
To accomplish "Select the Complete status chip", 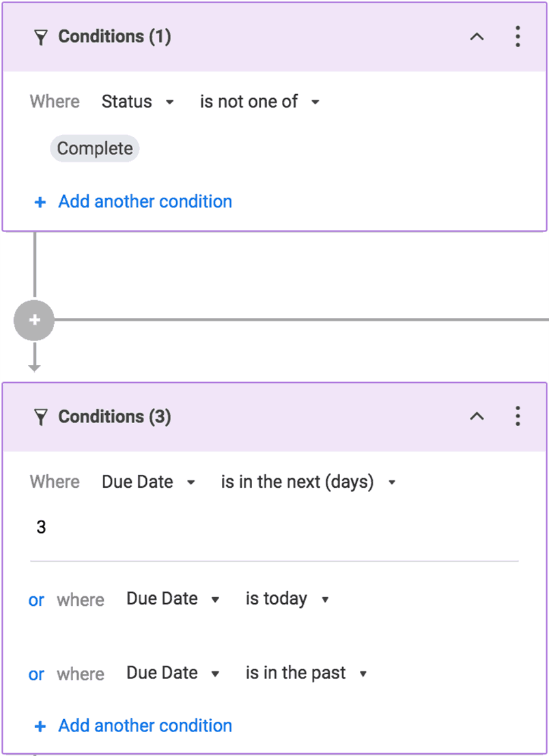I will 94,148.
